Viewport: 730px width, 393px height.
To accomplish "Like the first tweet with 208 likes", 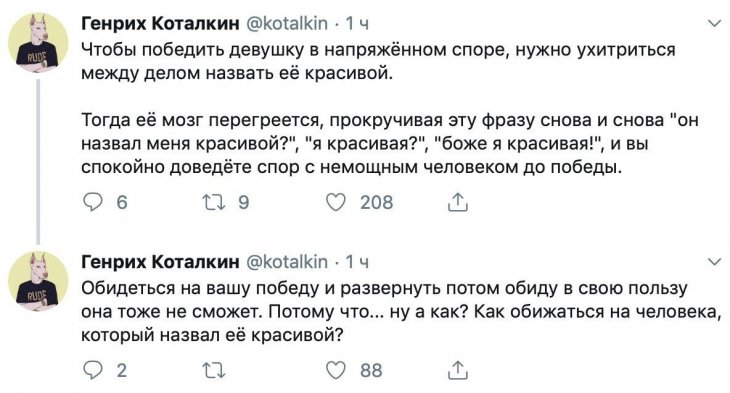I will pyautogui.click(x=336, y=203).
